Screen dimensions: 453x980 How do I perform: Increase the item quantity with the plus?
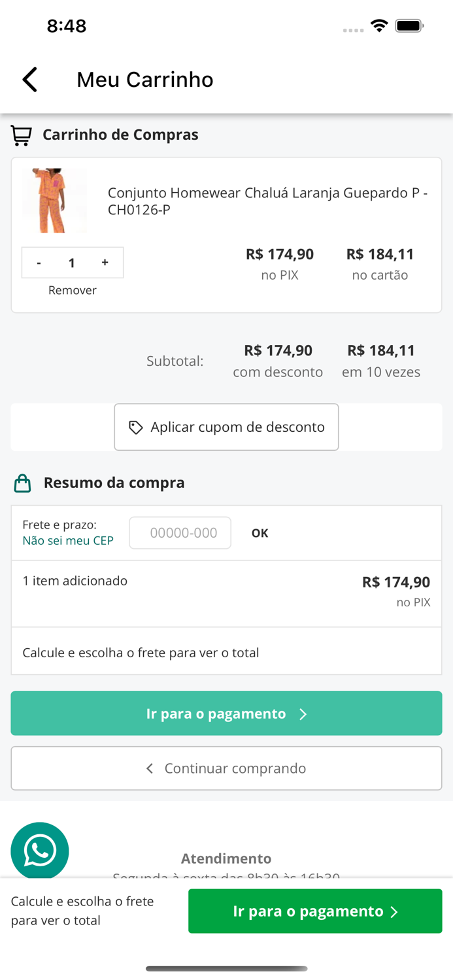(x=105, y=262)
